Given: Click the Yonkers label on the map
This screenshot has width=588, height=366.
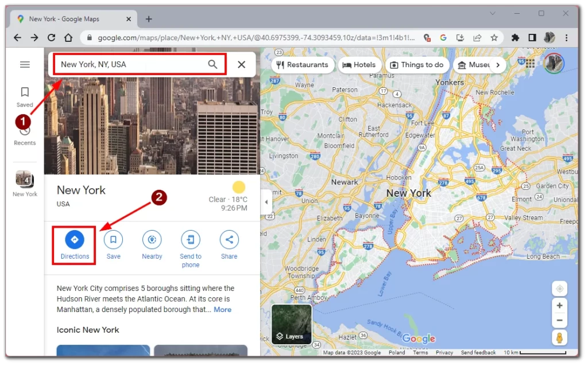Looking at the screenshot, I should [x=450, y=82].
